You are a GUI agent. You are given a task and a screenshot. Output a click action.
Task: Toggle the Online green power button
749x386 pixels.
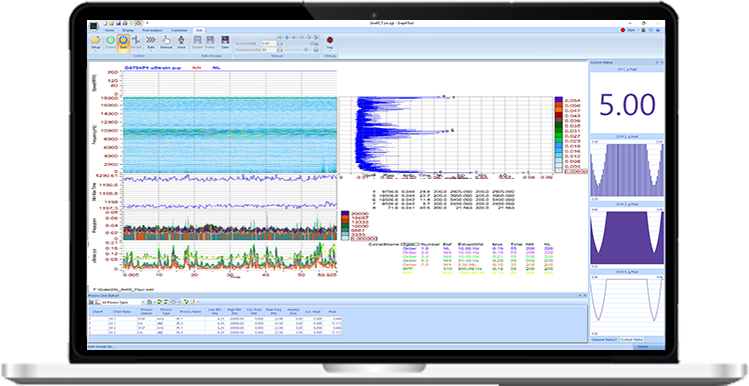point(110,43)
